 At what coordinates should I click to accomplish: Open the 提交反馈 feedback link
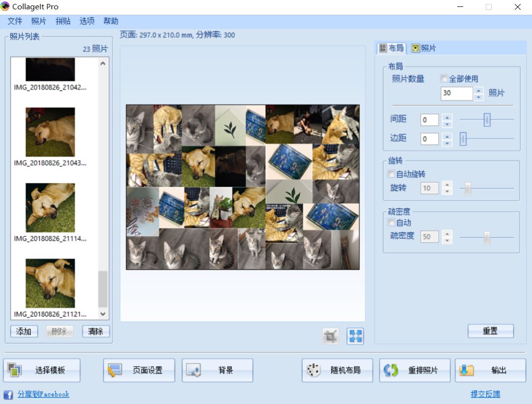tap(485, 394)
